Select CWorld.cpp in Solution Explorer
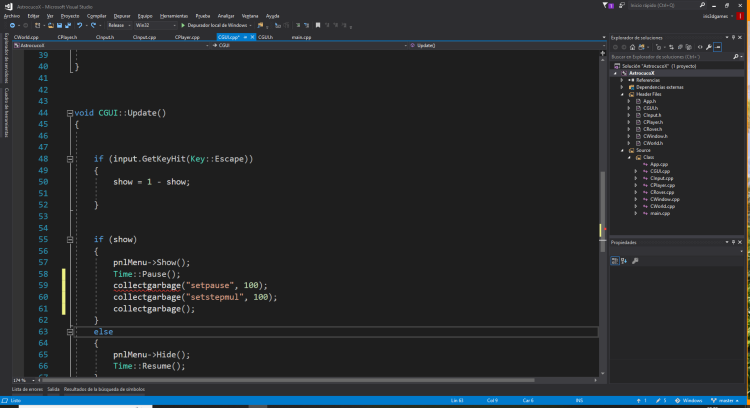750x408 pixels. click(x=664, y=206)
